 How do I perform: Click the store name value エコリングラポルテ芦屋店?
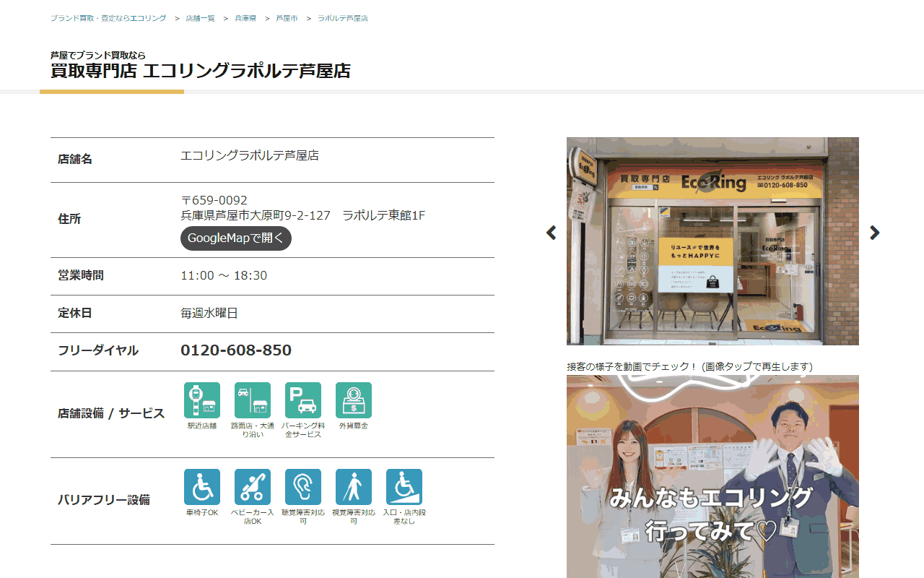[250, 155]
